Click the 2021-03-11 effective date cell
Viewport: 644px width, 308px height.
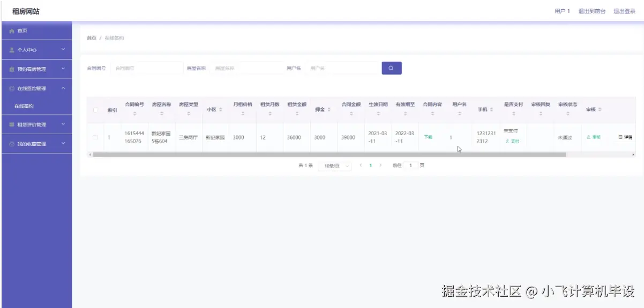[x=377, y=137]
